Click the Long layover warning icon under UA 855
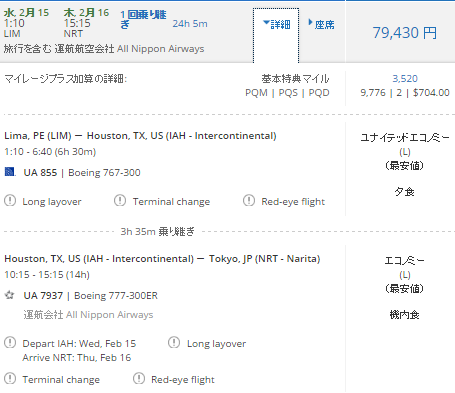This screenshot has height=393, width=455. pyautogui.click(x=10, y=201)
